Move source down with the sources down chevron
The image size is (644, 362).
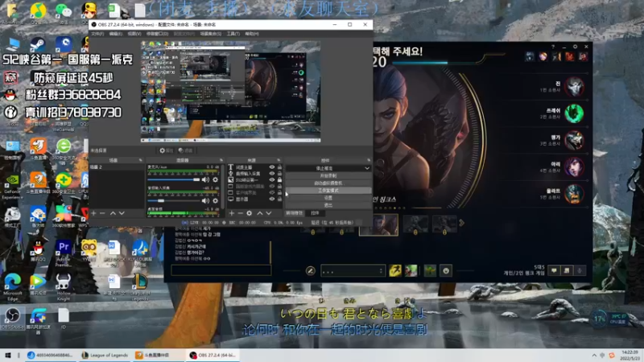coord(269,213)
